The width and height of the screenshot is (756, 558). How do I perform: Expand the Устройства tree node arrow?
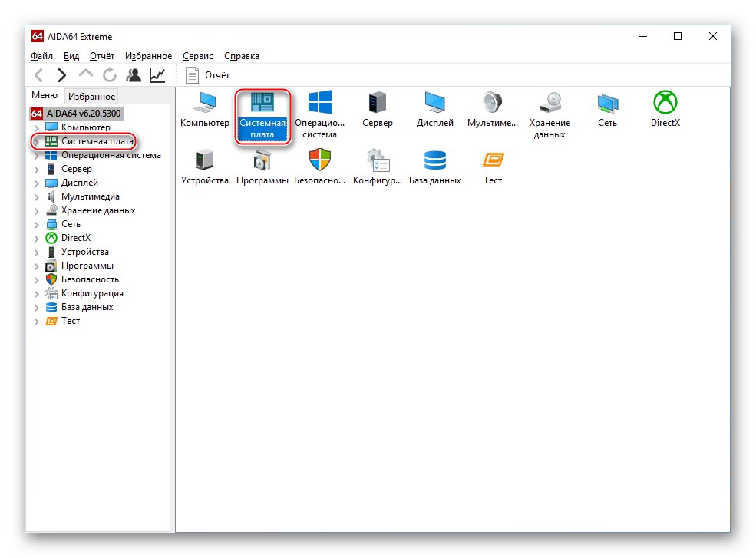coord(37,253)
